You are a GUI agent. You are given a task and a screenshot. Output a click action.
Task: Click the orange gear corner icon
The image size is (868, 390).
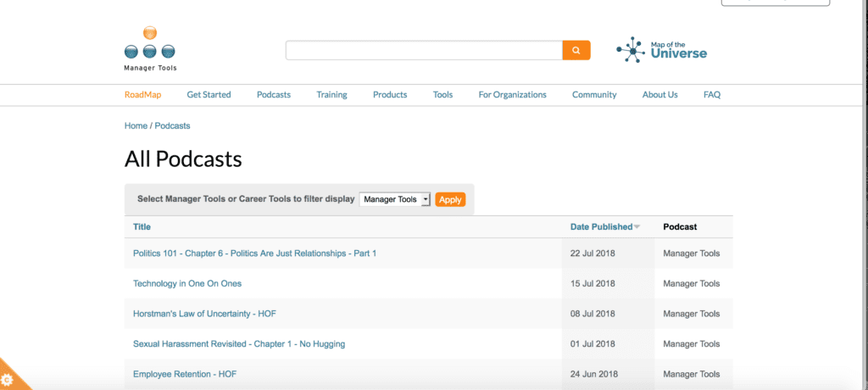point(8,381)
